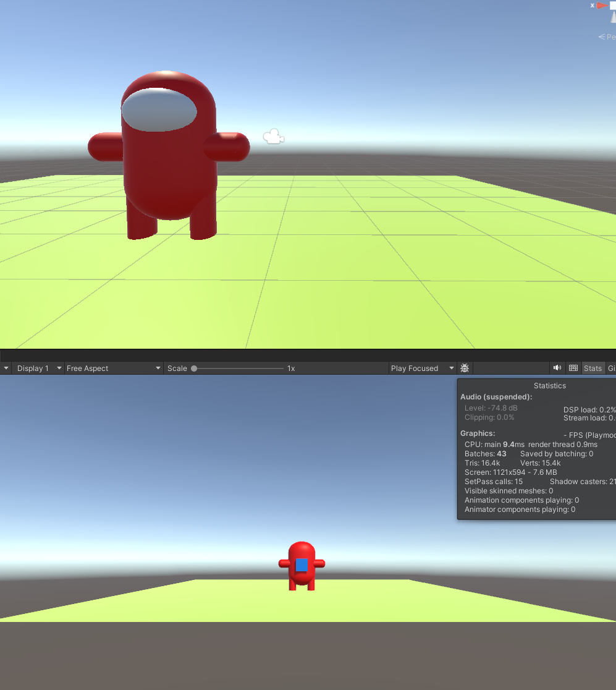Click the crewmate's gray visor in Scene view
The height and width of the screenshot is (690, 616).
(x=159, y=109)
